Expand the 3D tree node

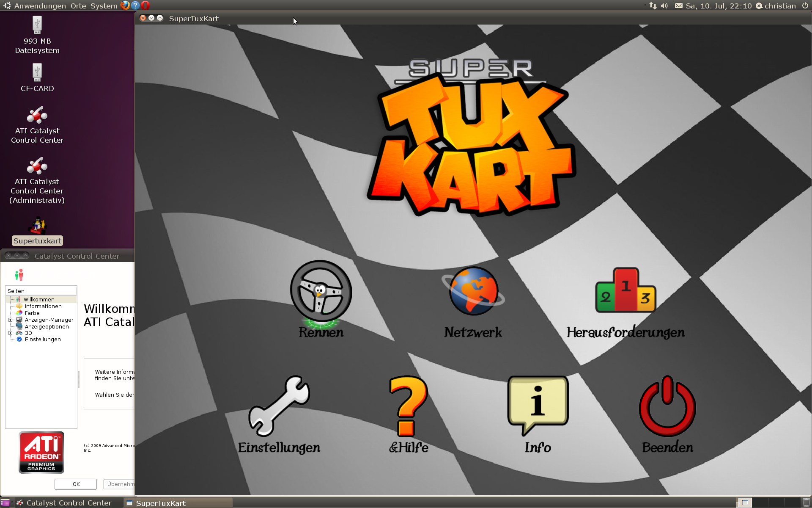point(11,333)
